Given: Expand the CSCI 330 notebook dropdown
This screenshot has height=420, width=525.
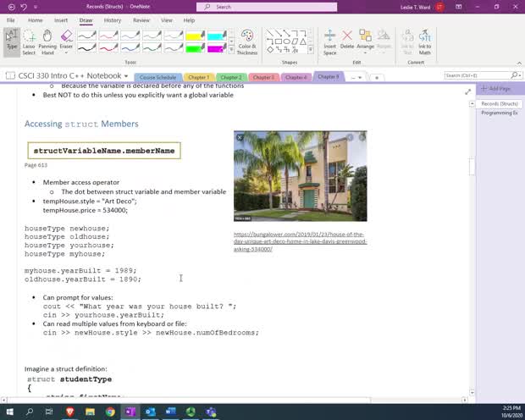Looking at the screenshot, I should (x=127, y=76).
